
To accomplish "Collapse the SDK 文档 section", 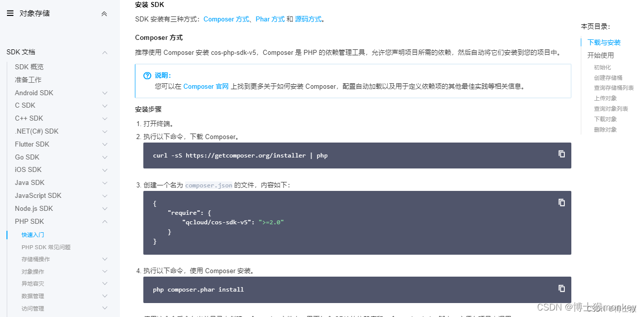I will pos(105,51).
